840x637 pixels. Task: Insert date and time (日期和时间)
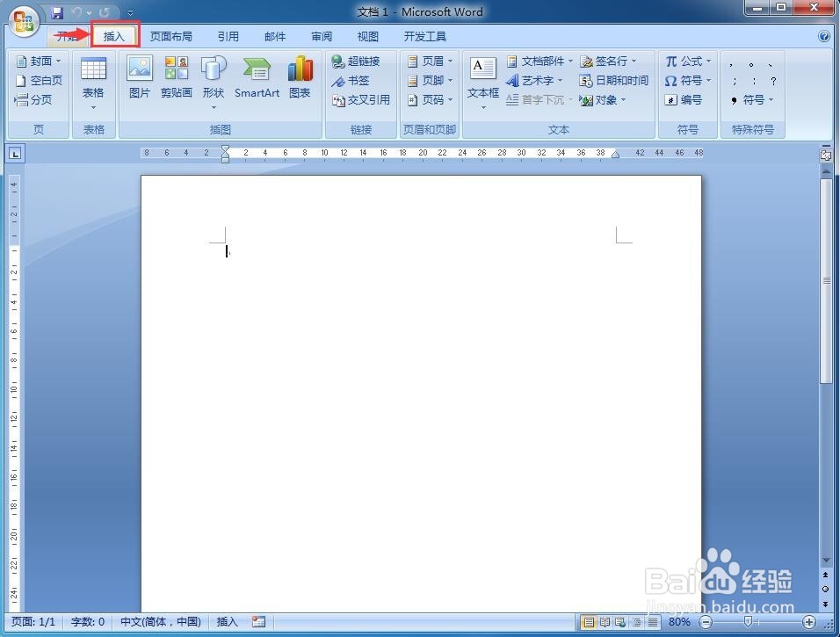614,81
